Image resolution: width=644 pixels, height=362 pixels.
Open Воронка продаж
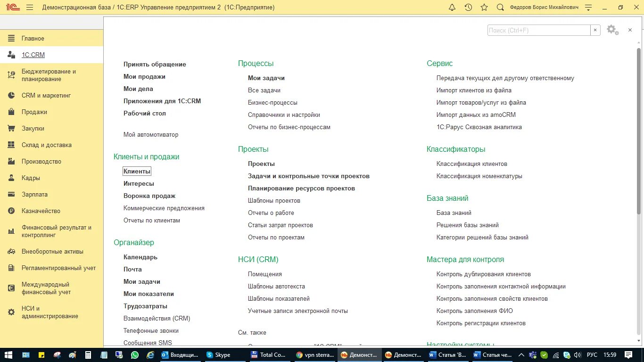pos(149,196)
